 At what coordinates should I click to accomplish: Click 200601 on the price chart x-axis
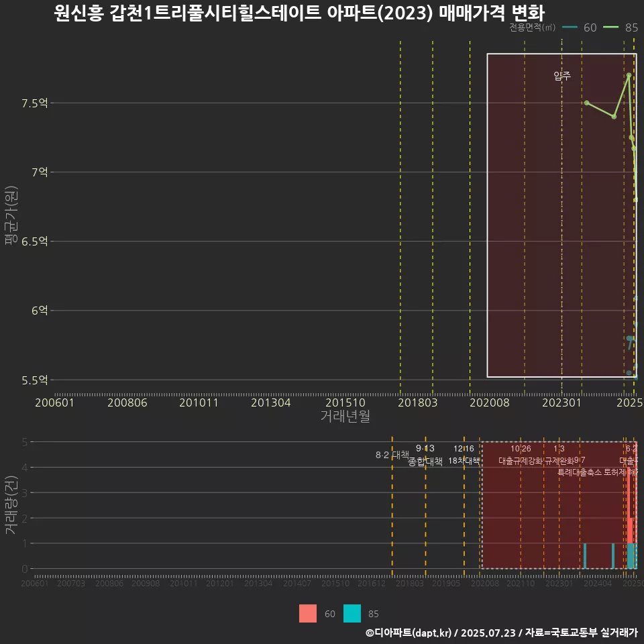click(x=54, y=402)
